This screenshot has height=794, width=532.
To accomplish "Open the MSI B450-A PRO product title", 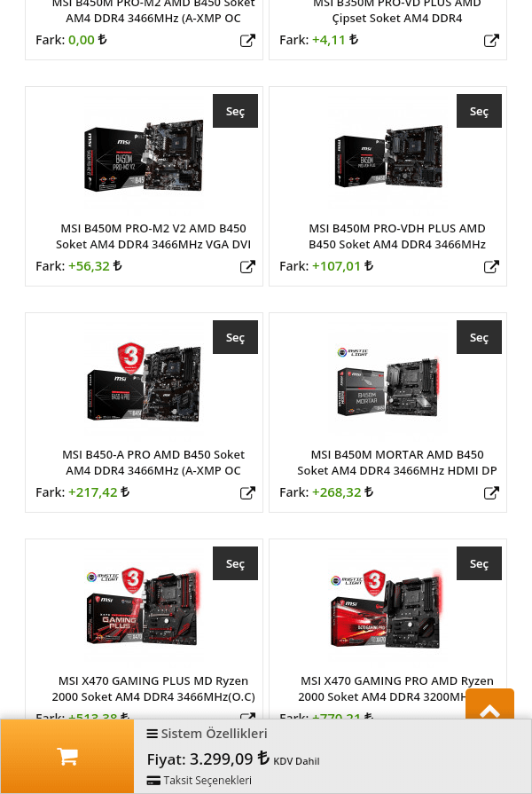I will point(153,462).
